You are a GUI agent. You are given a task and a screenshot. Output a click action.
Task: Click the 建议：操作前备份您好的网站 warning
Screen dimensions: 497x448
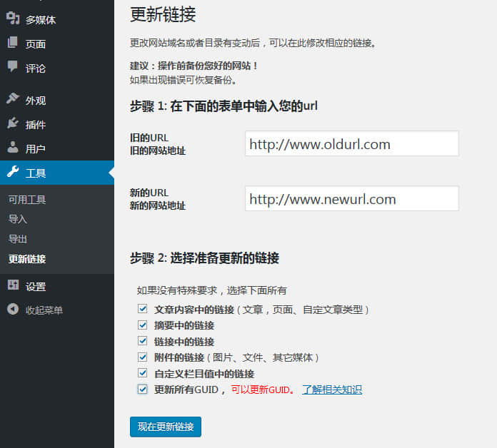(194, 66)
